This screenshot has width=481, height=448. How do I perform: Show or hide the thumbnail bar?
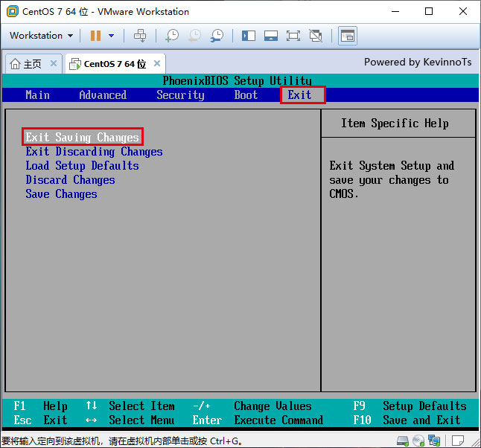pyautogui.click(x=271, y=36)
